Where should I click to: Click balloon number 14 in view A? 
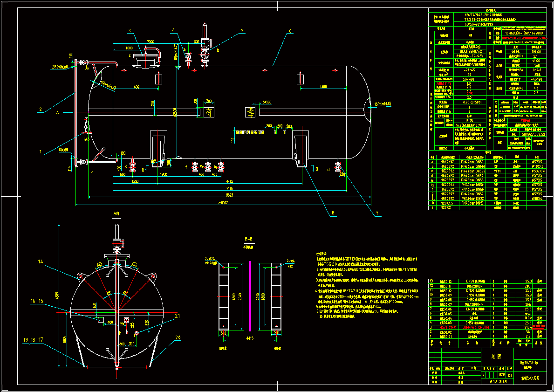41,261
